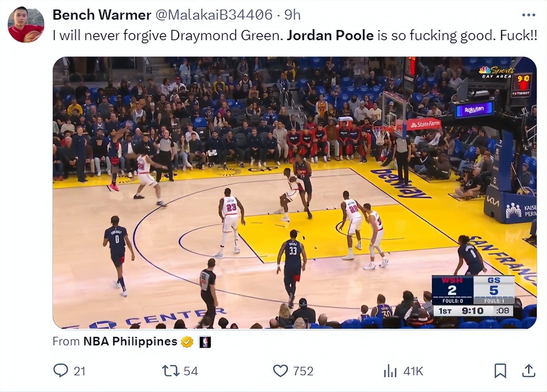This screenshot has width=547, height=392.
Task: Open Bench Warmer's profile picture
Action: [x=26, y=24]
